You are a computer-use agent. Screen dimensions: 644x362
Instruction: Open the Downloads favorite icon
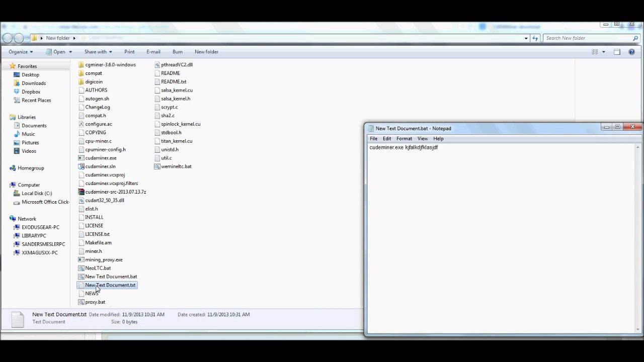(x=17, y=83)
